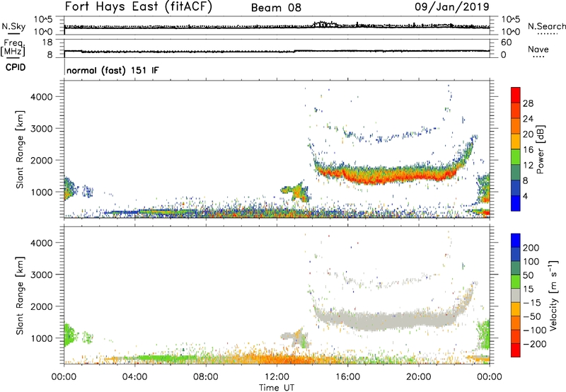Select the "-15" tick on Velocity color bar
The image size is (566, 392).
tap(532, 303)
